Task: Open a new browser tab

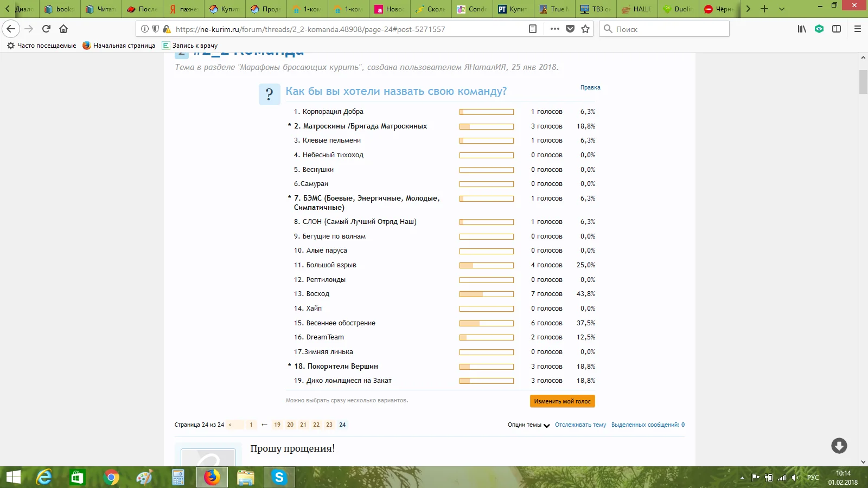Action: [764, 9]
